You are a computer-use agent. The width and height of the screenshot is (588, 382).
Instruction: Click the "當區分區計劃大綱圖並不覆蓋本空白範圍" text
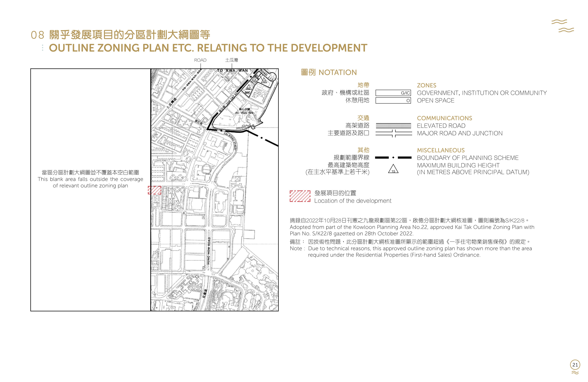click(x=90, y=172)
